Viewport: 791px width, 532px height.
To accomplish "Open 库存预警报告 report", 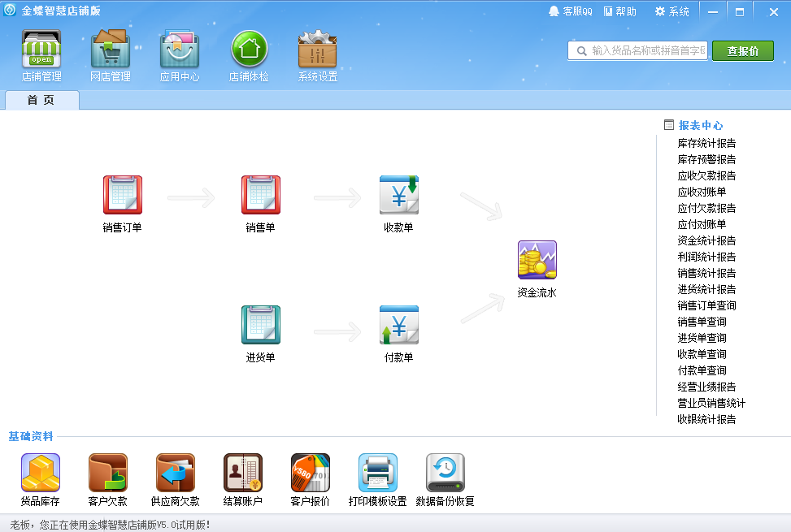I will [x=706, y=159].
